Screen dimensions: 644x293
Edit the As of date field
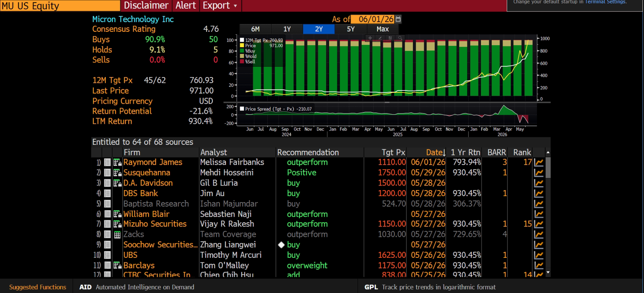pos(373,19)
